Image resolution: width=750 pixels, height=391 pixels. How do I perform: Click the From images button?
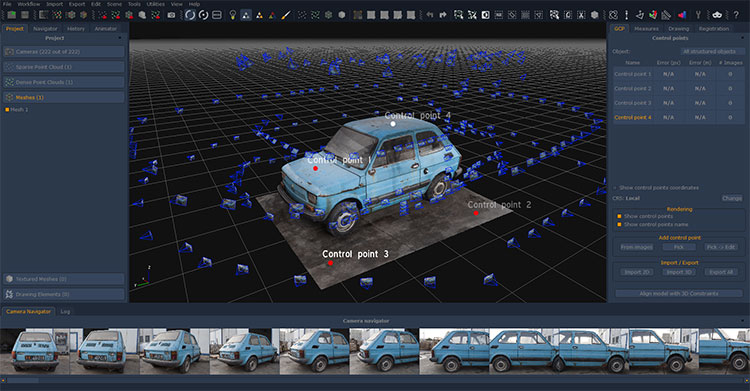pos(637,247)
